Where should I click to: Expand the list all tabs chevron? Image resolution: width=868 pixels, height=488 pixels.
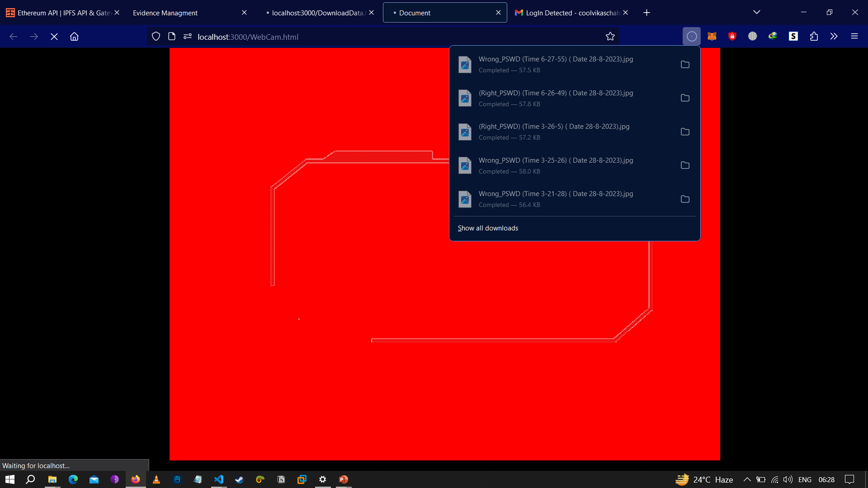pos(756,12)
